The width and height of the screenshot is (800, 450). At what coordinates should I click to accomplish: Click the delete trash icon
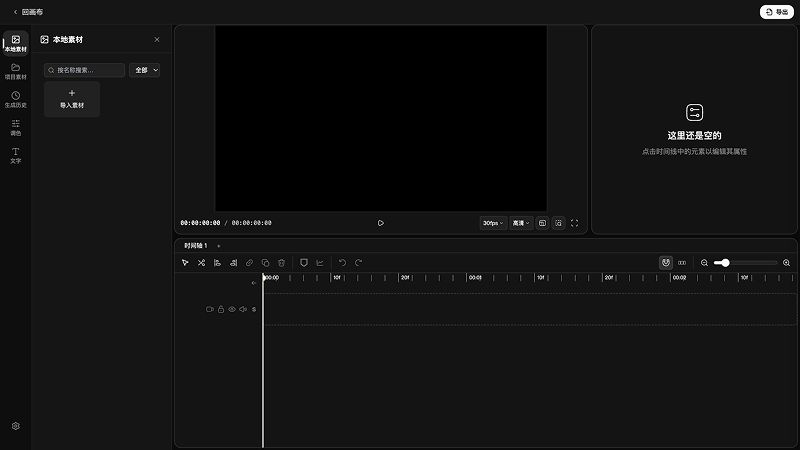point(281,263)
